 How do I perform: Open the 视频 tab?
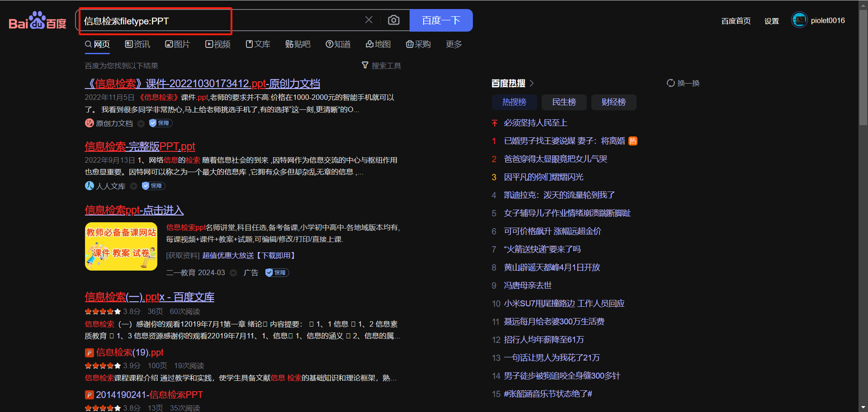218,44
